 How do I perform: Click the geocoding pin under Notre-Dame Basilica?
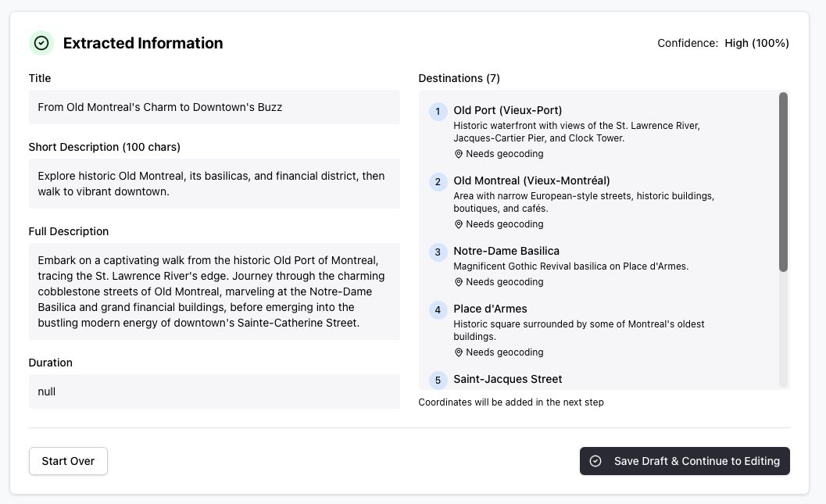[459, 282]
